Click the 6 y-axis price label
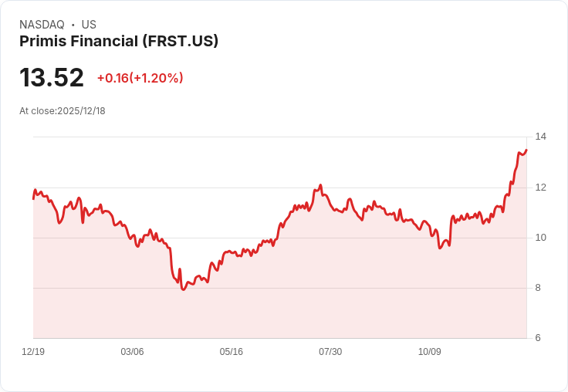This screenshot has height=392, width=568. tap(538, 338)
